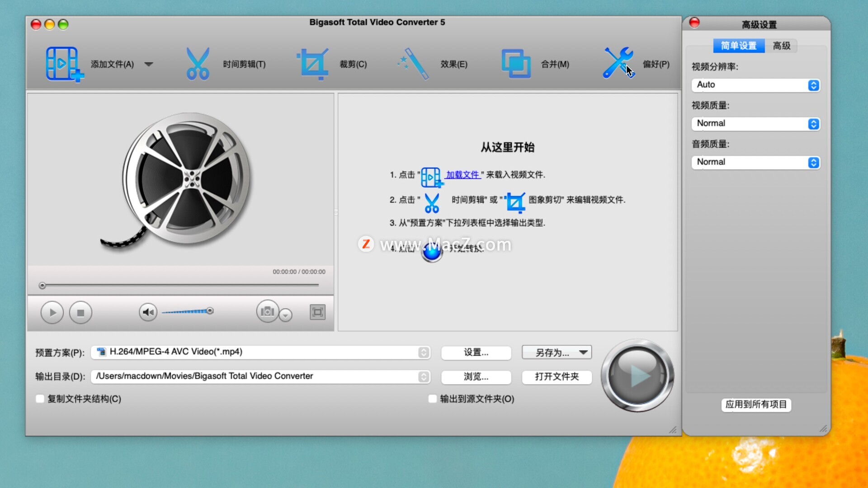Expand the snapshot options arrow
The width and height of the screenshot is (868, 488).
286,315
